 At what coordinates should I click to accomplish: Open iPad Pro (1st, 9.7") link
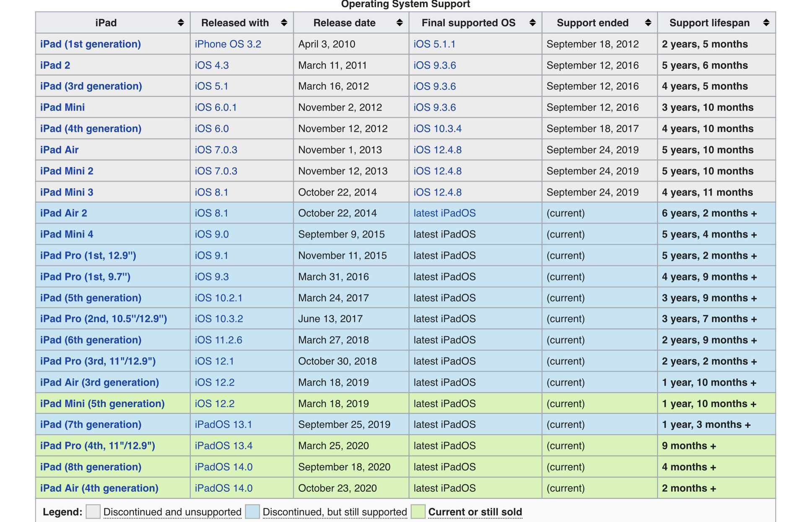[86, 277]
